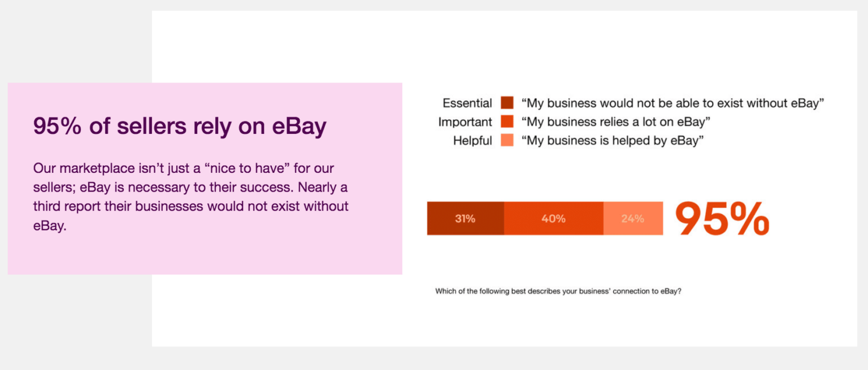868x370 pixels.
Task: Click the pink paragraph starting 'Our marketplace isn't'
Action: pos(191,197)
